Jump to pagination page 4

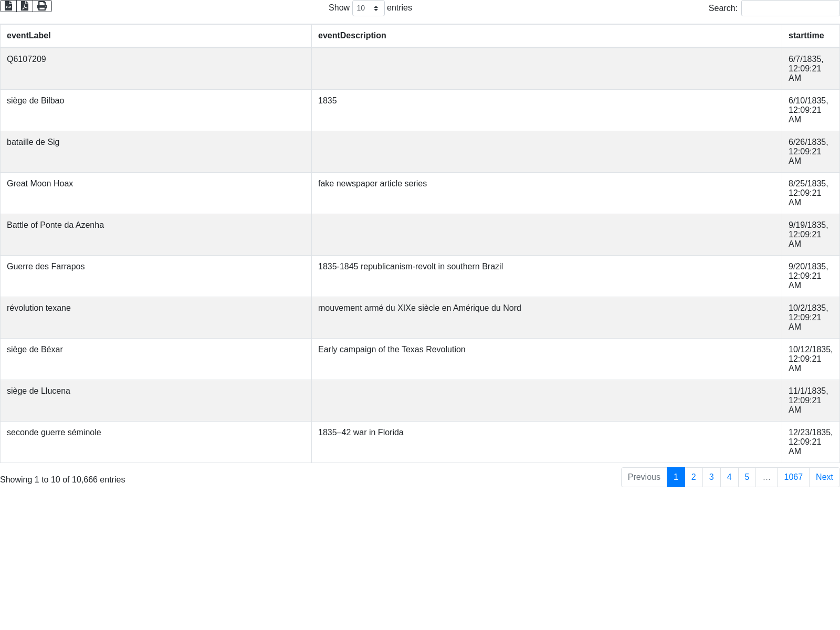(x=729, y=477)
